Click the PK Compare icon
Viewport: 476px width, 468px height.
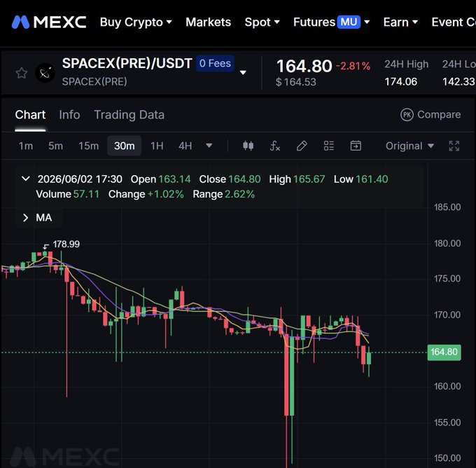pyautogui.click(x=407, y=115)
